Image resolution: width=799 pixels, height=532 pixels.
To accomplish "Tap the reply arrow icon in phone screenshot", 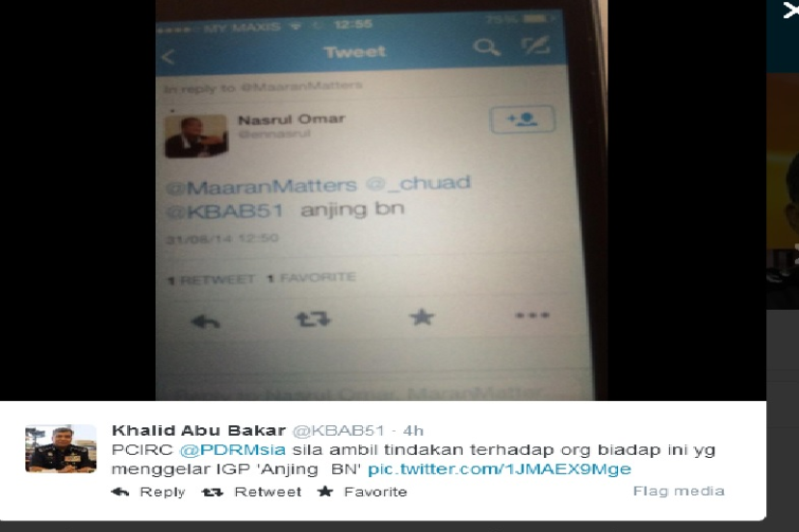I will coord(205,321).
